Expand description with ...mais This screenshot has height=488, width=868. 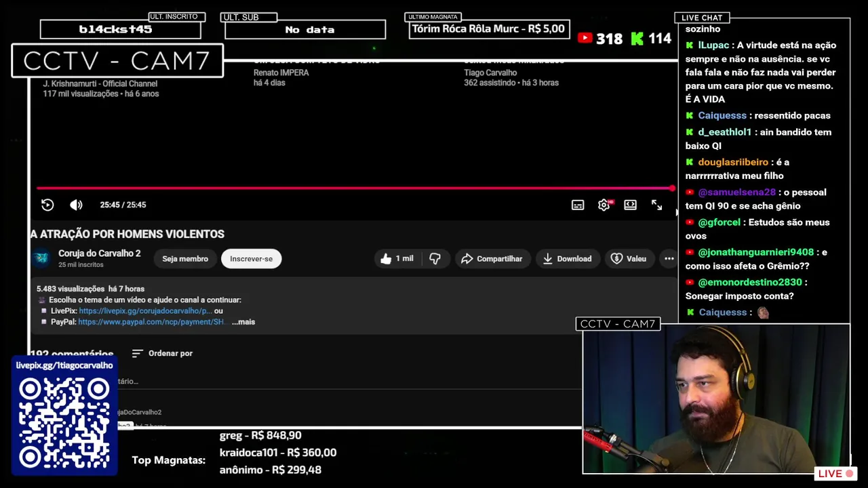click(x=243, y=322)
